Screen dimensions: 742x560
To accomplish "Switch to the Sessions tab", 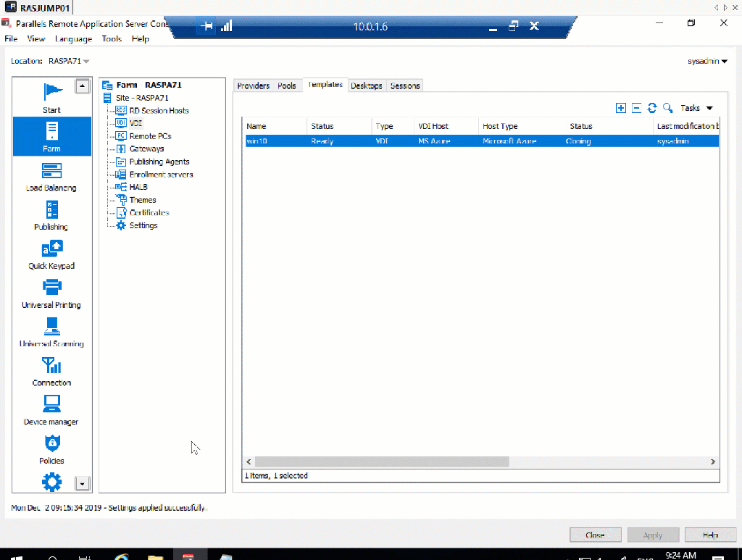I will tap(405, 85).
